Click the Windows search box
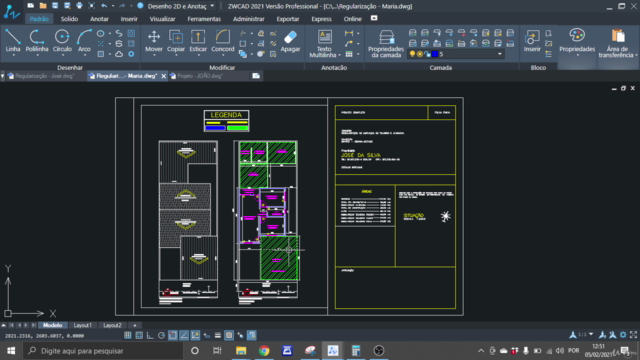This screenshot has height=360, width=640. click(103, 351)
